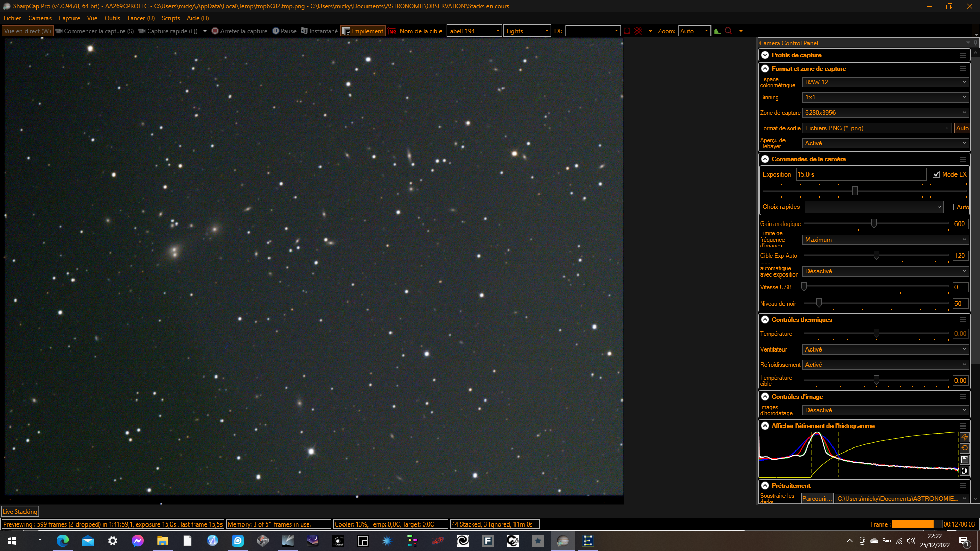Open the Ventilateur Activé dropdown
This screenshot has width=980, height=551.
(886, 349)
